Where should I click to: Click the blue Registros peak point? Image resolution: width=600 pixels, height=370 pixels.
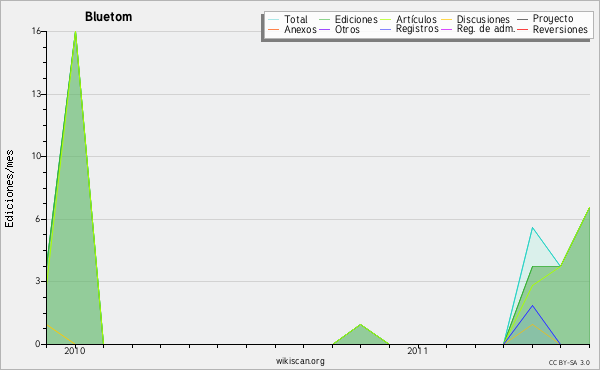coord(532,305)
